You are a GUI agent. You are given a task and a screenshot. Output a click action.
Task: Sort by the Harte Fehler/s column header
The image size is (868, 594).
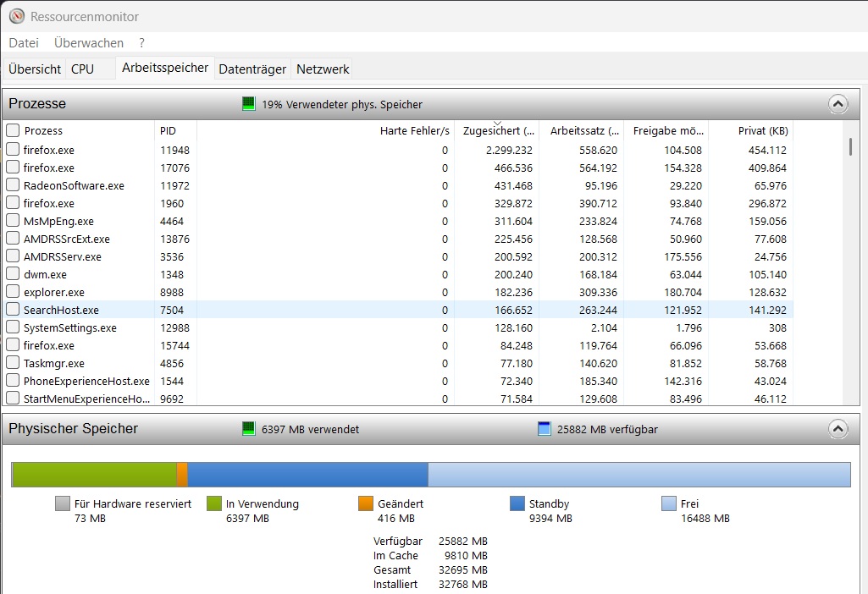point(325,131)
